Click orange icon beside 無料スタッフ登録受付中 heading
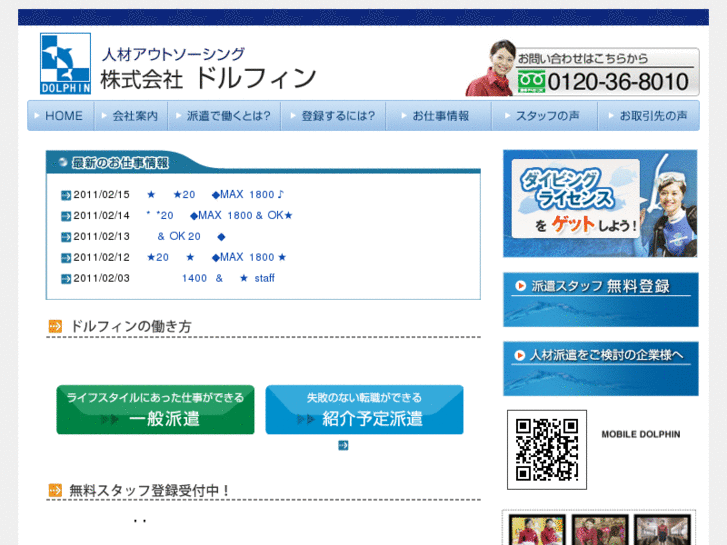727x545 pixels. pos(55,490)
